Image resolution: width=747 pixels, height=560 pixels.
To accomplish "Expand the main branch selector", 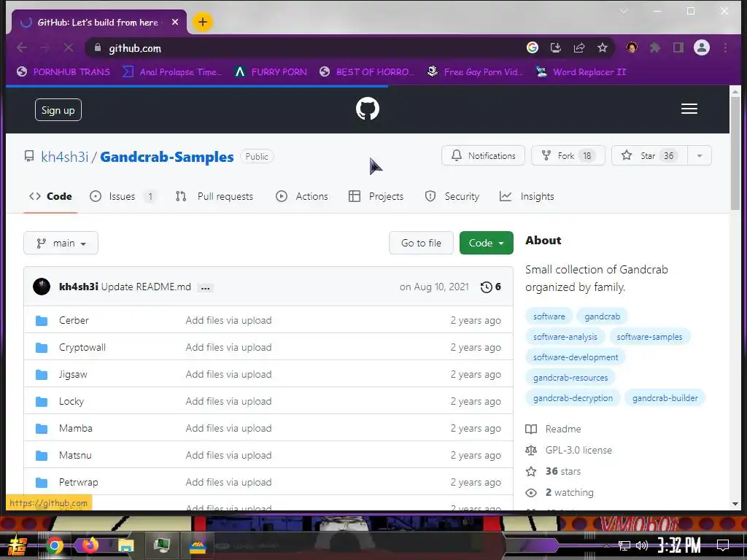I will pyautogui.click(x=61, y=243).
